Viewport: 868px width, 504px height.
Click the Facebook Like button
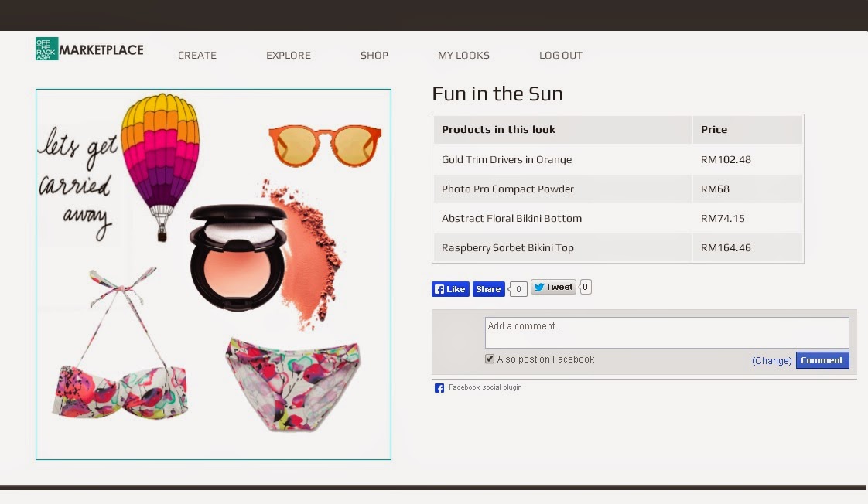(450, 289)
